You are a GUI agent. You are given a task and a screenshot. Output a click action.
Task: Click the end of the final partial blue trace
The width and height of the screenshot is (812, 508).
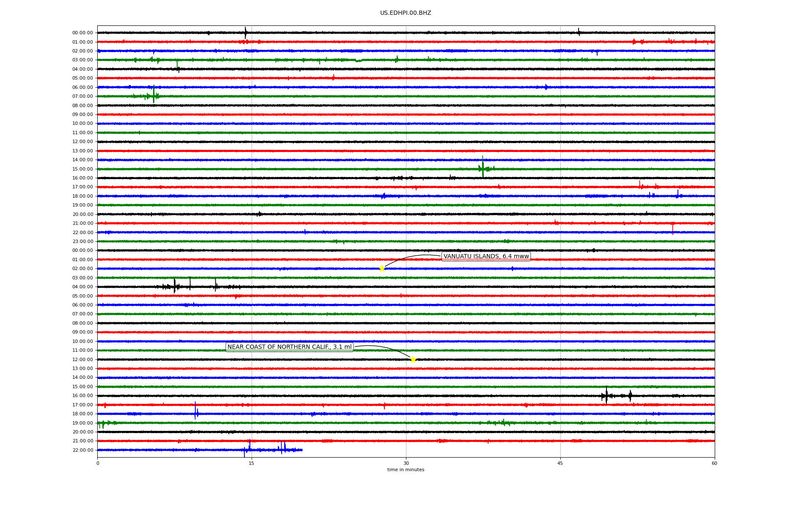click(302, 450)
